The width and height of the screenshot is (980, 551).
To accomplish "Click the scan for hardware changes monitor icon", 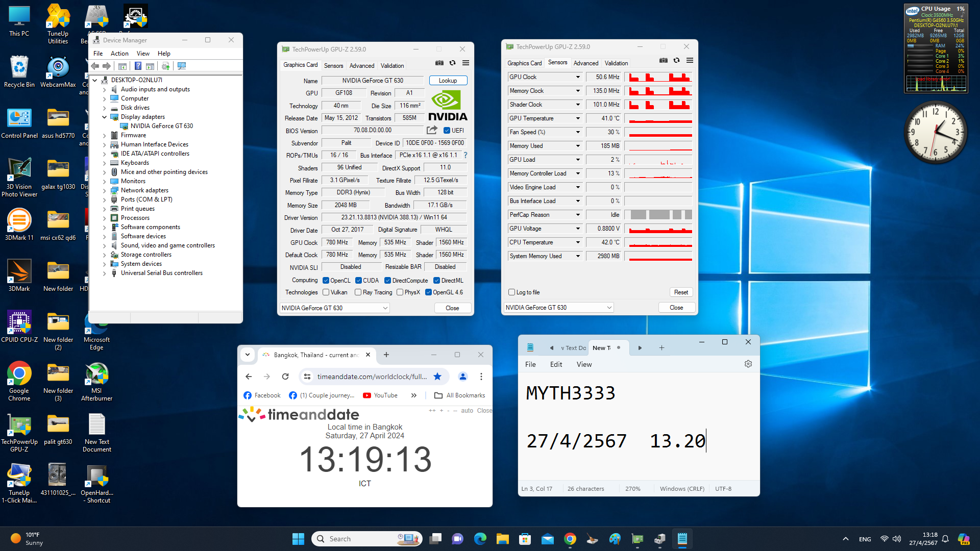I will point(182,66).
